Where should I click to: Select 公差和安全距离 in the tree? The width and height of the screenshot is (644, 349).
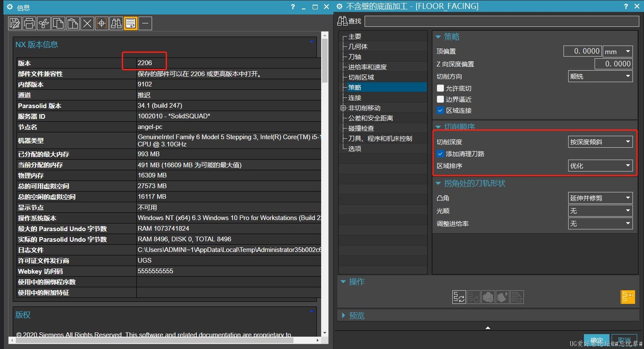point(371,118)
